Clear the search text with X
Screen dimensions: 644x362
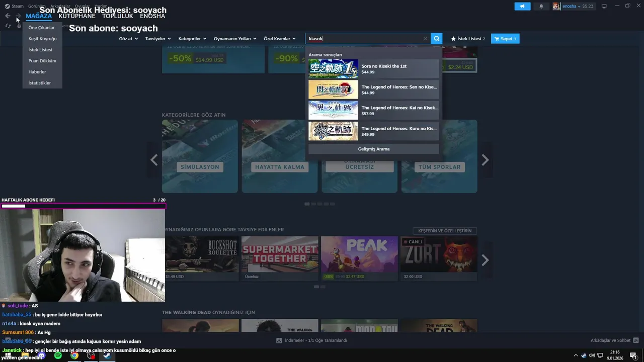coord(425,39)
